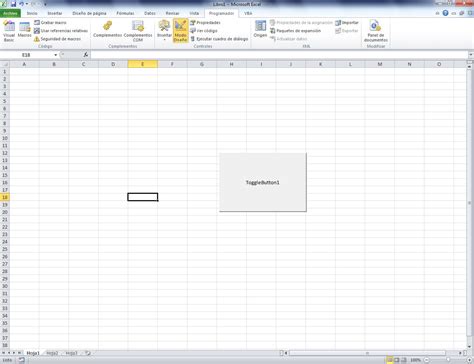The width and height of the screenshot is (474, 364).
Task: Click Actualizar datos
Action: [289, 39]
